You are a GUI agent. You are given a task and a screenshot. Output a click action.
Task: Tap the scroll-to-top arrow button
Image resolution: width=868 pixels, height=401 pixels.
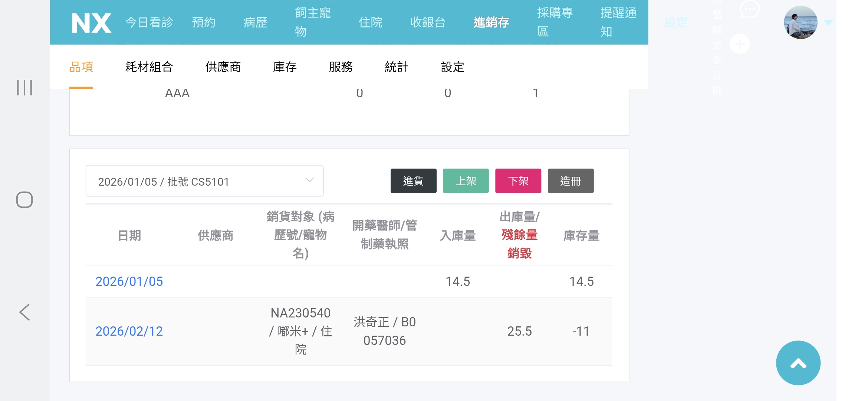[798, 363]
